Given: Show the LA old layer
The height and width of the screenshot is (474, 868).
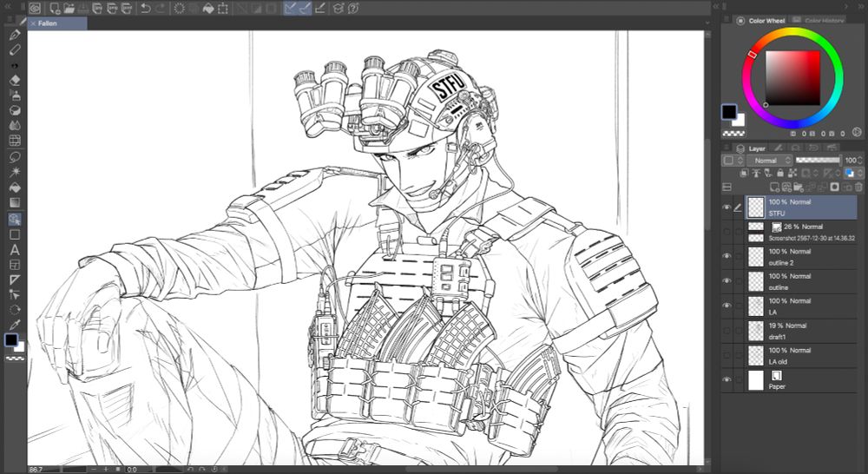Looking at the screenshot, I should [x=727, y=356].
